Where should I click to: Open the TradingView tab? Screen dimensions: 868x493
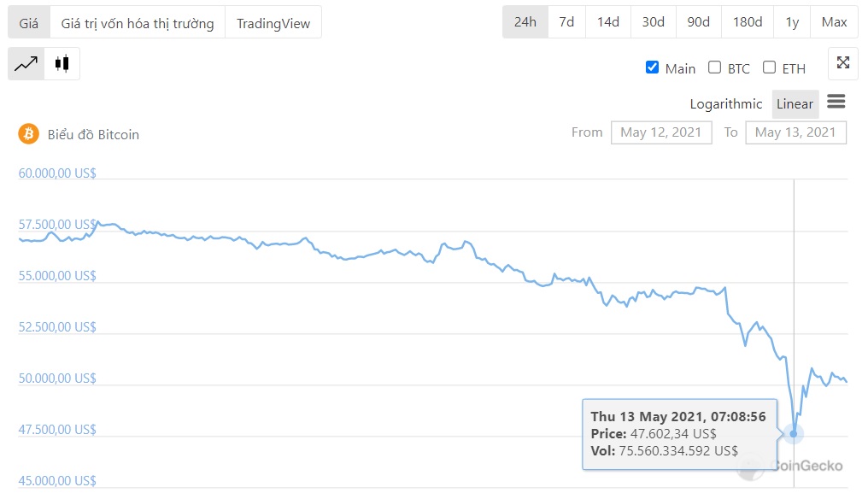pos(273,23)
